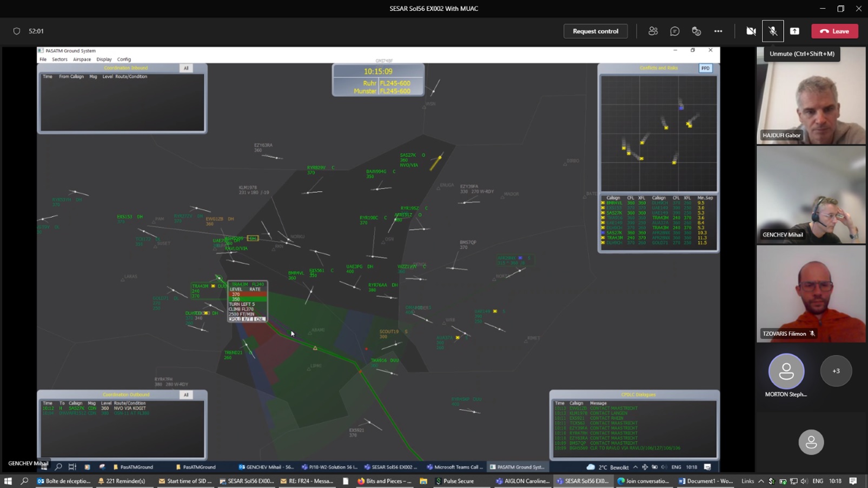868x488 pixels.
Task: Show meeting participants panel
Action: click(653, 31)
